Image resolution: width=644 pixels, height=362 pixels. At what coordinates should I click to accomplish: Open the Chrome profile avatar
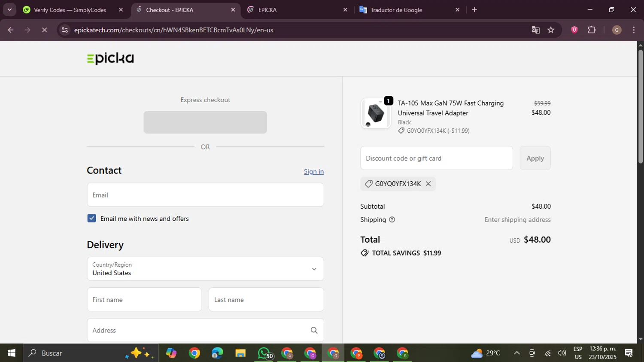pos(617,30)
